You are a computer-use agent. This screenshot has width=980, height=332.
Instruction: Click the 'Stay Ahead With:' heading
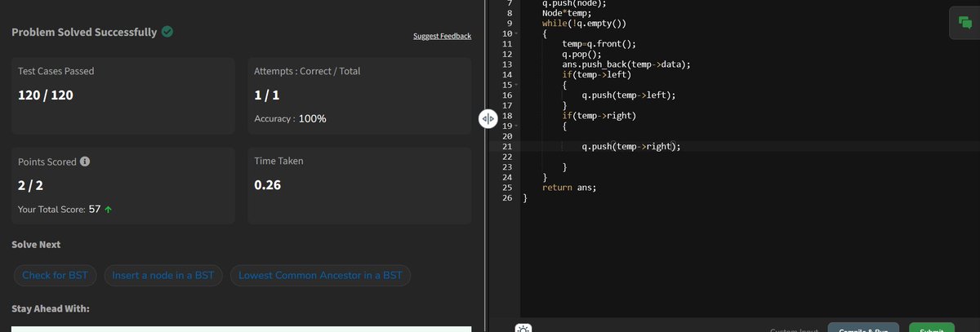pos(51,309)
